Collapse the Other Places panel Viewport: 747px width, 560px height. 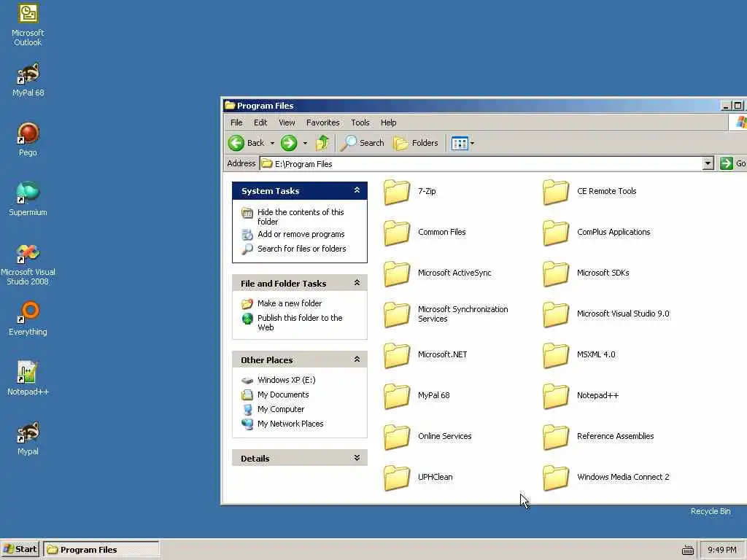coord(357,359)
